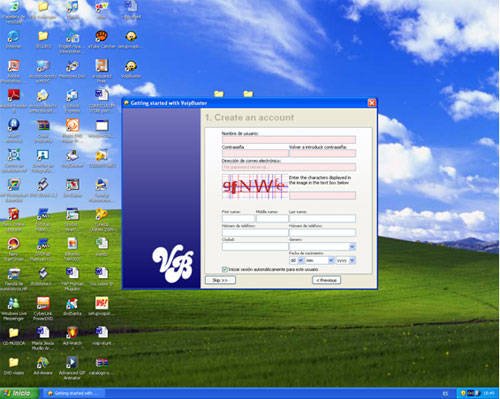The height and width of the screenshot is (399, 500).
Task: Switch to the 'Getting started with' taskbar item
Action: click(x=74, y=393)
